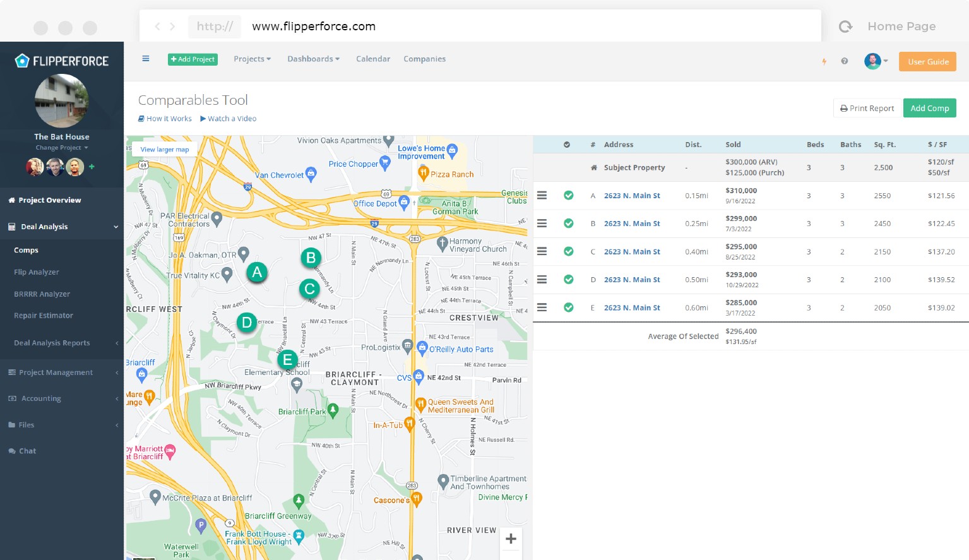Click drag handle icon for comp A
Image resolution: width=969 pixels, height=560 pixels.
[542, 196]
